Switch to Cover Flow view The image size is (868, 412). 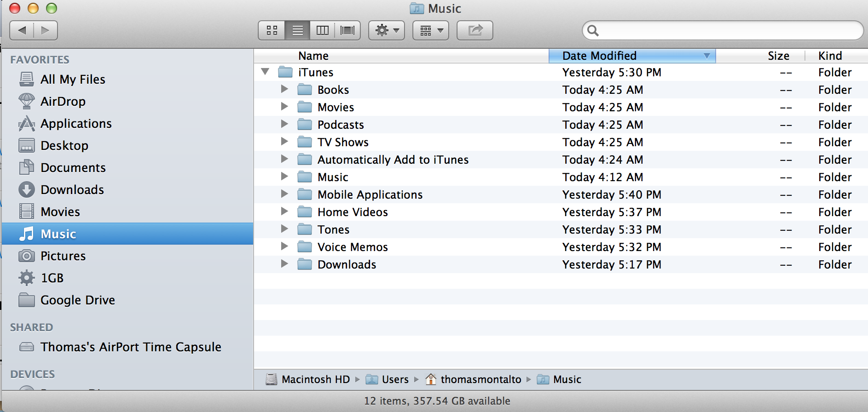pos(347,30)
